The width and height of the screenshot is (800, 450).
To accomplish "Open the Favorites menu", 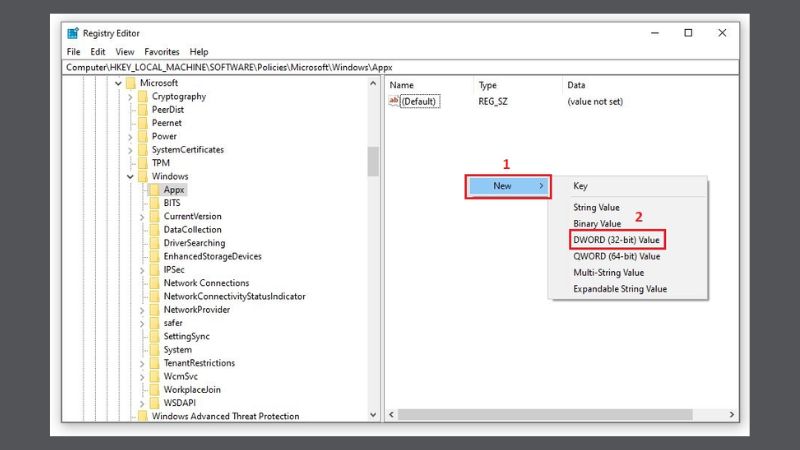I will (x=161, y=51).
